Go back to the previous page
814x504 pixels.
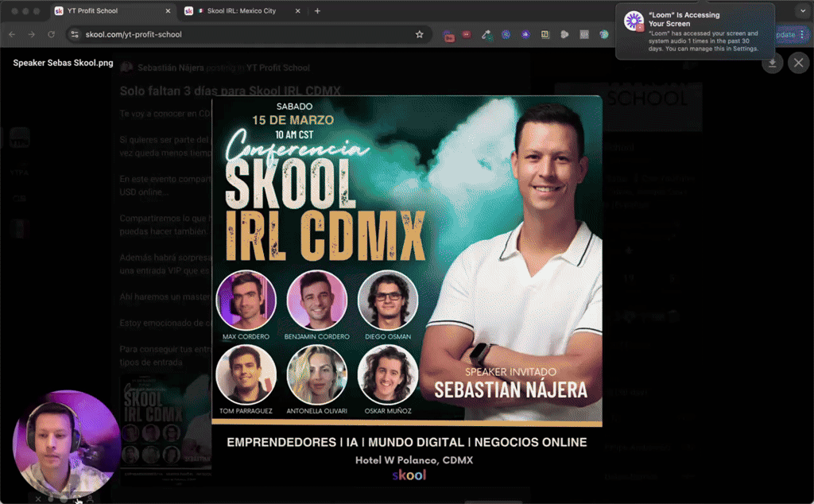[12, 34]
